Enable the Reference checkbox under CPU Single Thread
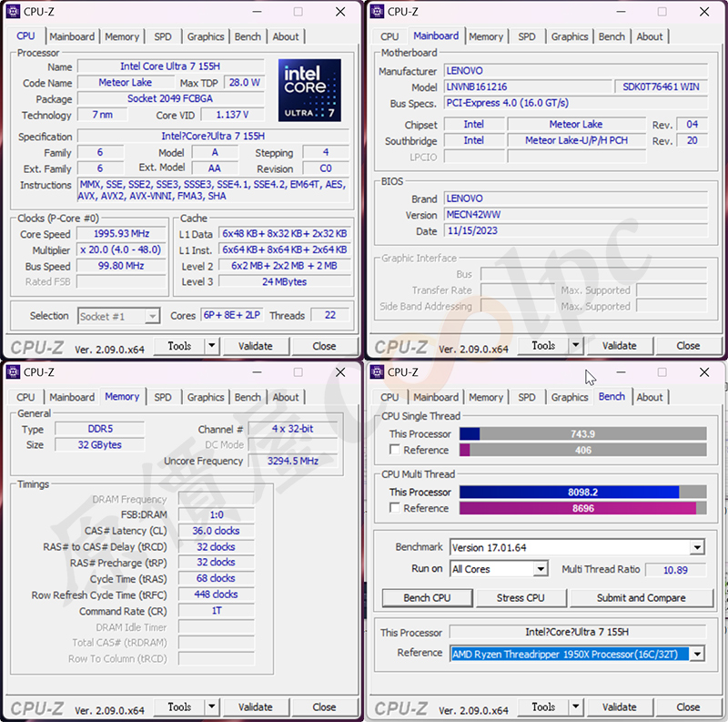Image resolution: width=728 pixels, height=722 pixels. click(395, 450)
